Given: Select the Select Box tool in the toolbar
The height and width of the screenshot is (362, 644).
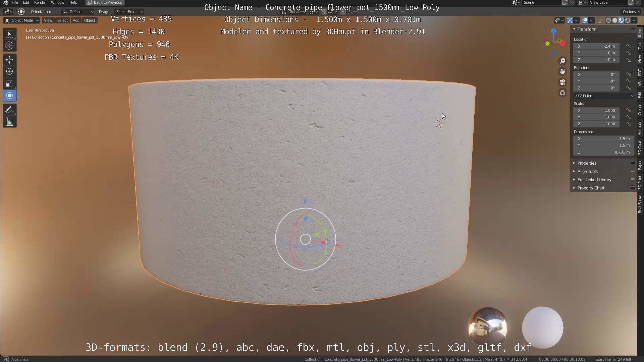Looking at the screenshot, I should [9, 34].
